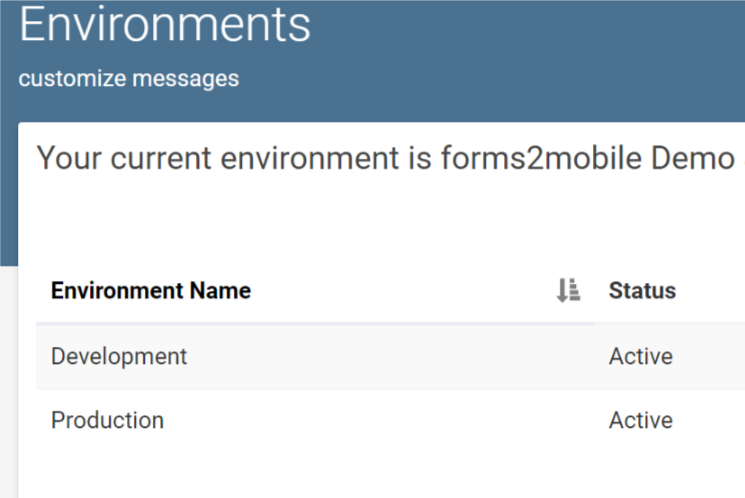This screenshot has width=745, height=498.
Task: Click the sort icon beside Environment Name
Action: point(568,290)
